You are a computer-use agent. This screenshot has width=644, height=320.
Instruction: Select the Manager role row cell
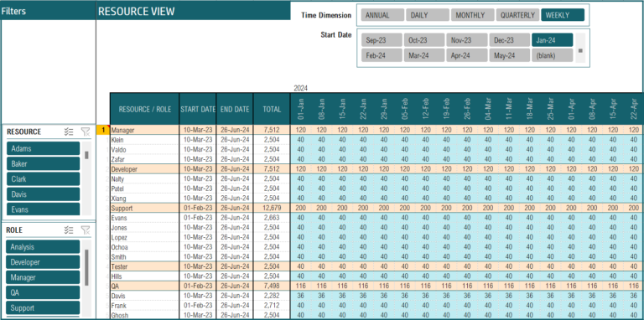click(x=144, y=130)
